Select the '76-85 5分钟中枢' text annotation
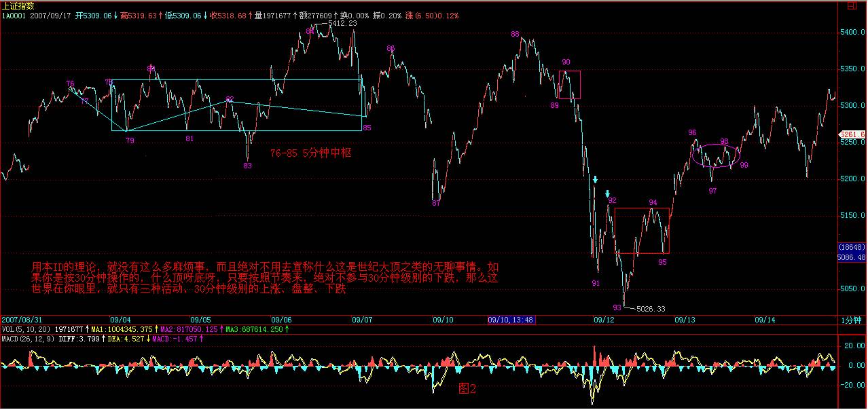This screenshot has width=868, height=410. tap(310, 153)
